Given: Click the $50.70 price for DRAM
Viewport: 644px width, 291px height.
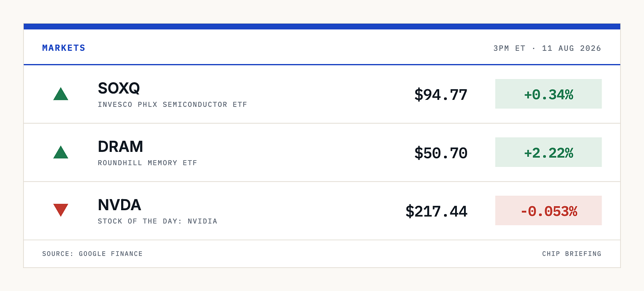Looking at the screenshot, I should click(441, 153).
